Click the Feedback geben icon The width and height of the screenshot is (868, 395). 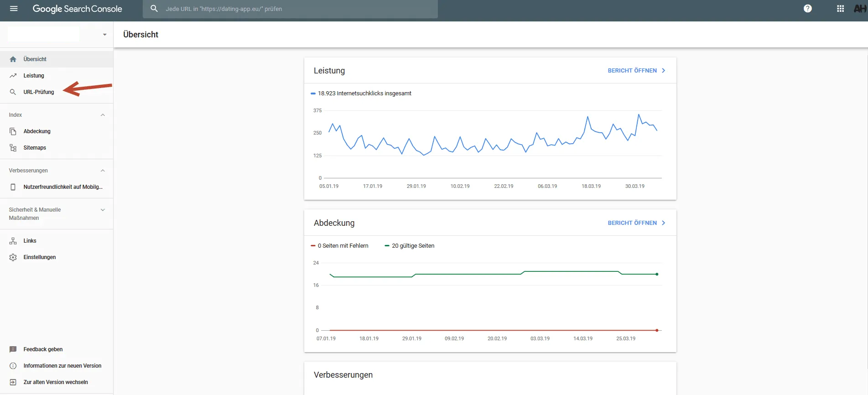(x=13, y=349)
